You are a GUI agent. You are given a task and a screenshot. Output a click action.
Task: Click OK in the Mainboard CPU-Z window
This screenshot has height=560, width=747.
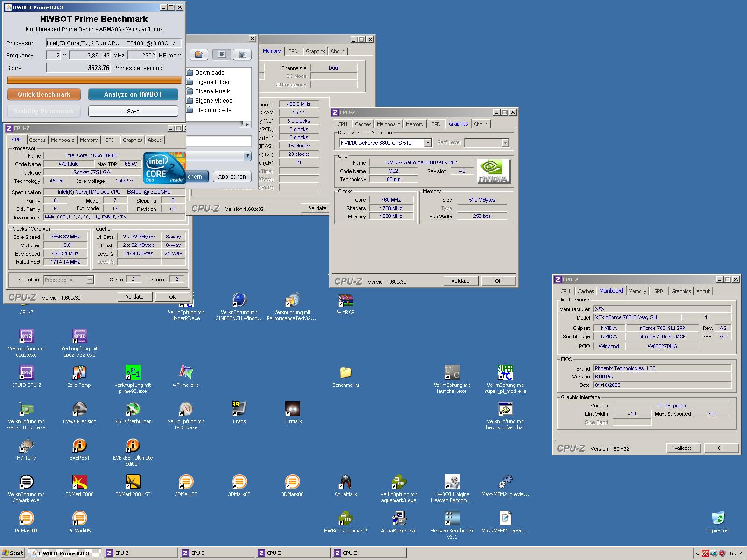[x=721, y=448]
